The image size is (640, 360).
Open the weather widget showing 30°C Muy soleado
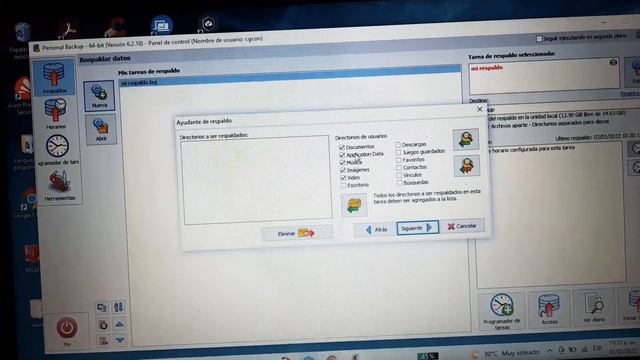tap(504, 353)
